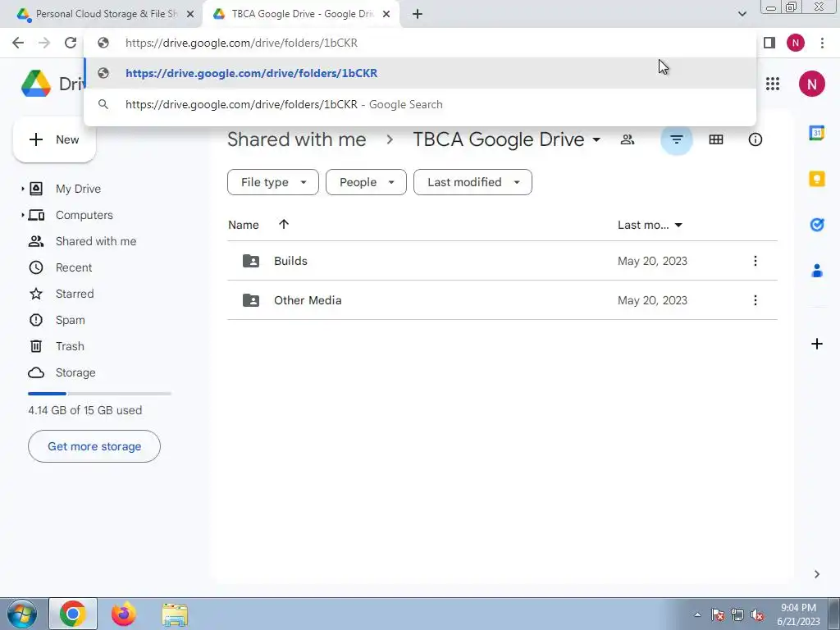
Task: Close the TBCA Google Drive tab
Action: pyautogui.click(x=386, y=14)
